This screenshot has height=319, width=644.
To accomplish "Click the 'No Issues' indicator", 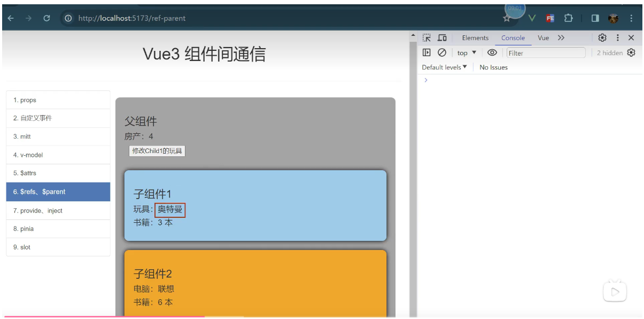I will [x=493, y=67].
